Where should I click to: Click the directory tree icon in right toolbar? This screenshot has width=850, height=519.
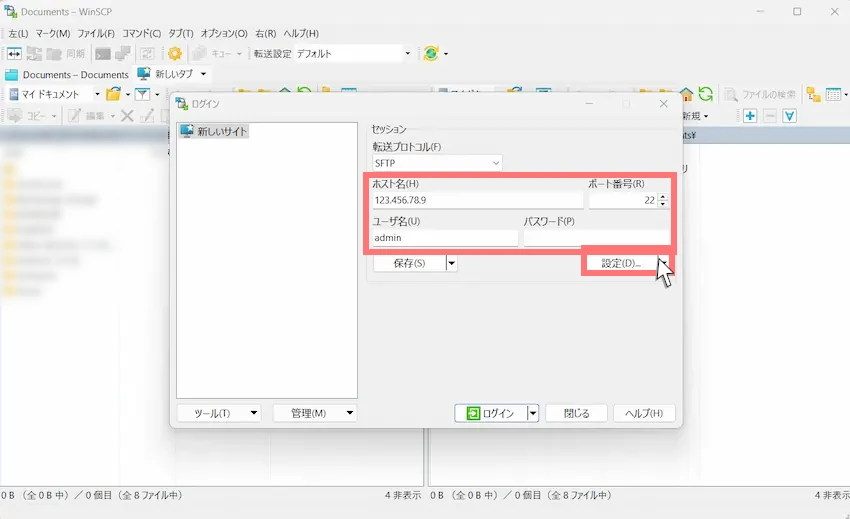813,94
